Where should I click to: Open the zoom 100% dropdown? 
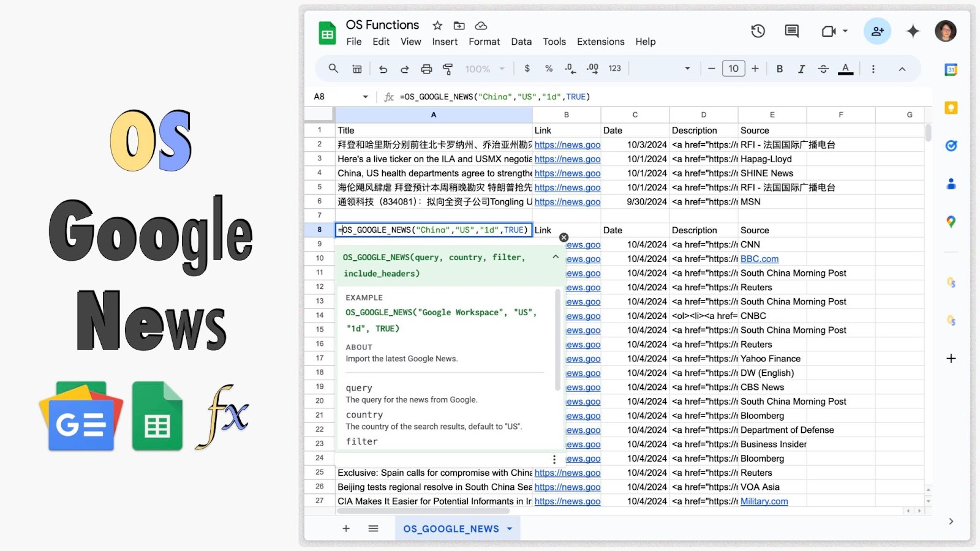[x=484, y=69]
